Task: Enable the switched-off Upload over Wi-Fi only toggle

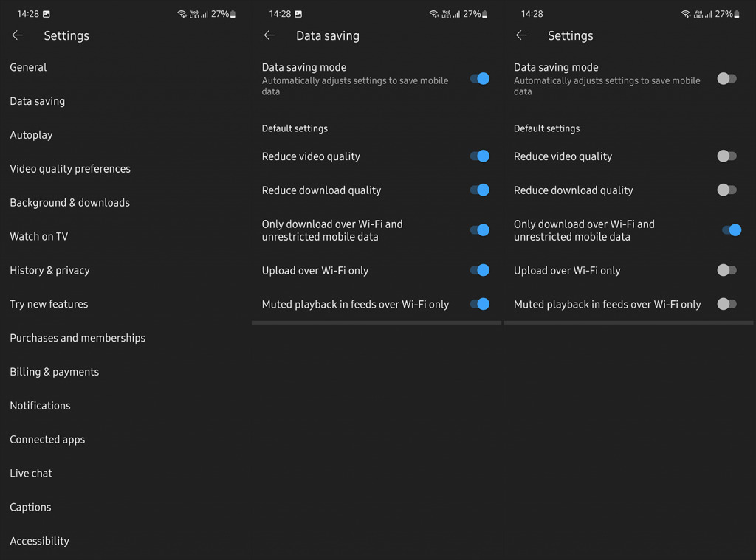Action: coord(726,271)
